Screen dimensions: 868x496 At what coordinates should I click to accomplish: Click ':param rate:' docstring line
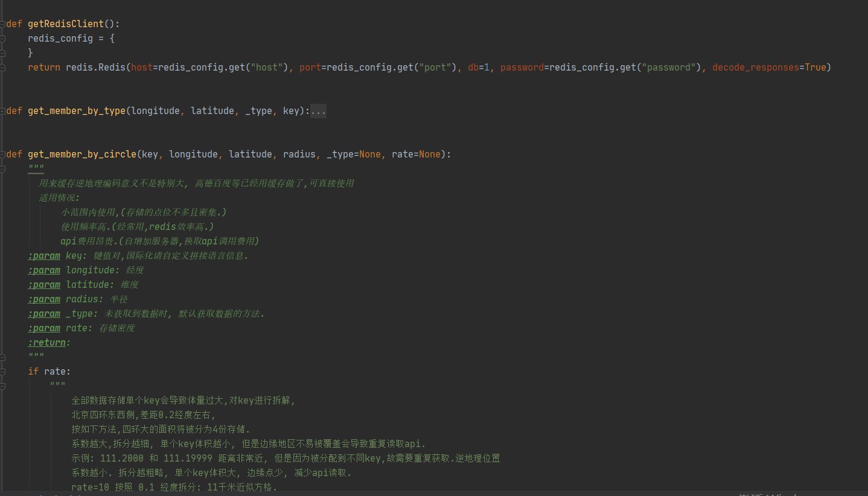tap(81, 328)
